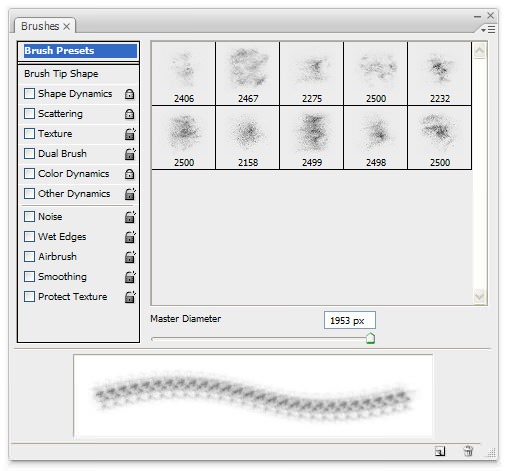The image size is (506, 471).
Task: Toggle the Color Dynamics lock icon
Action: click(x=129, y=174)
